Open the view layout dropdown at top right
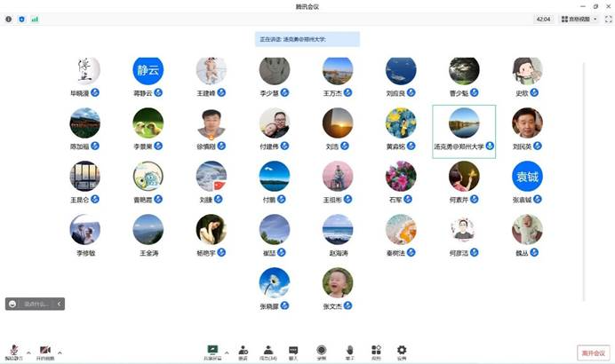Screen dimensions: 615x364 (x=579, y=20)
